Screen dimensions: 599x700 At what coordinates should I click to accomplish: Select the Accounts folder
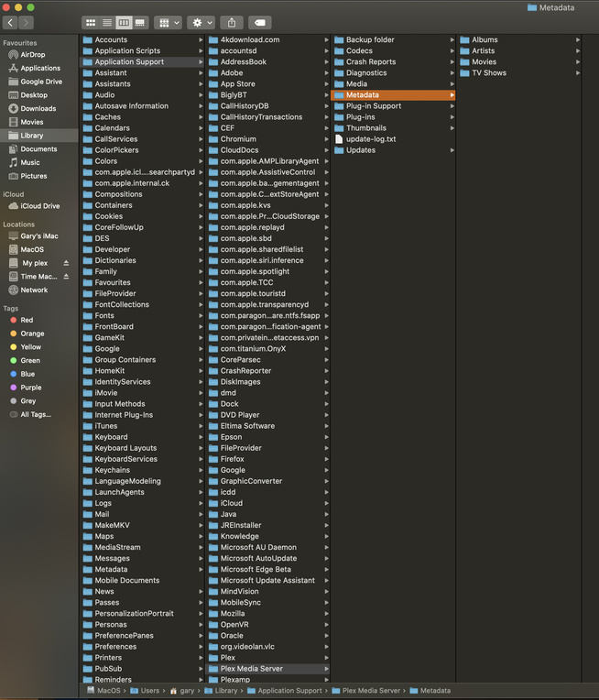tap(142, 39)
